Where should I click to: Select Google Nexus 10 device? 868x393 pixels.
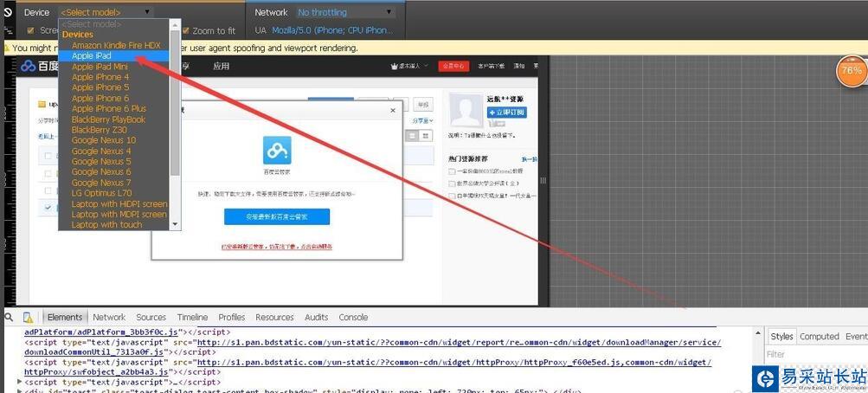[x=104, y=140]
